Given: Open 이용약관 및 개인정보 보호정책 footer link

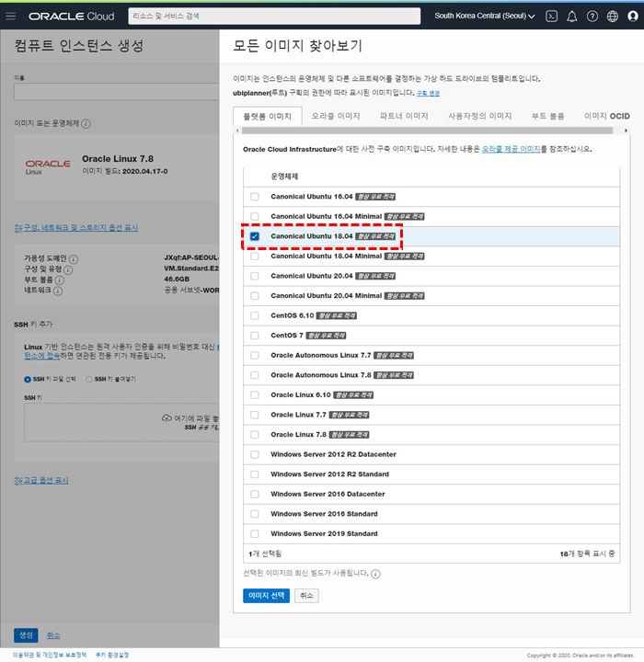Looking at the screenshot, I should click(50, 655).
